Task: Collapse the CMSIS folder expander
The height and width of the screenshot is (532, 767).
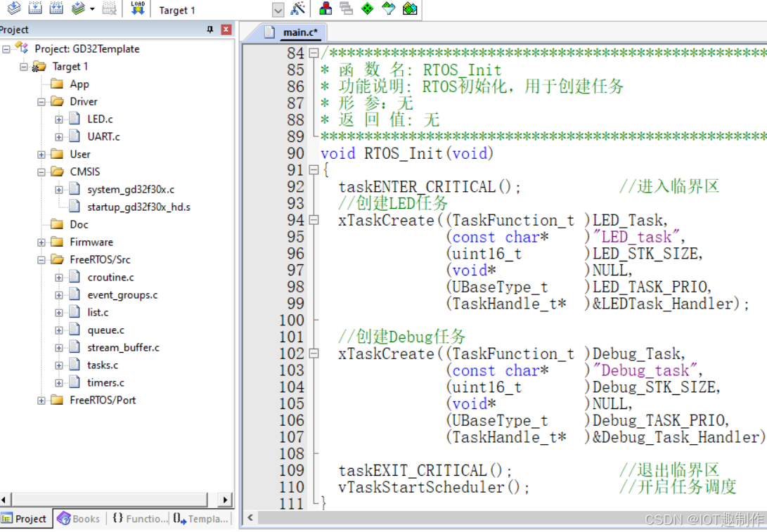Action: point(41,172)
